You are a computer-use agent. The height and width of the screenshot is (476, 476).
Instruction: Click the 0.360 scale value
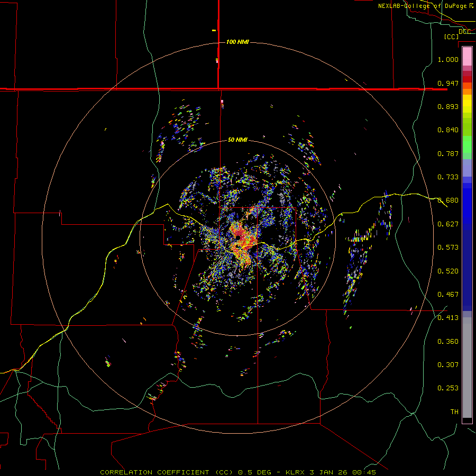[448, 342]
